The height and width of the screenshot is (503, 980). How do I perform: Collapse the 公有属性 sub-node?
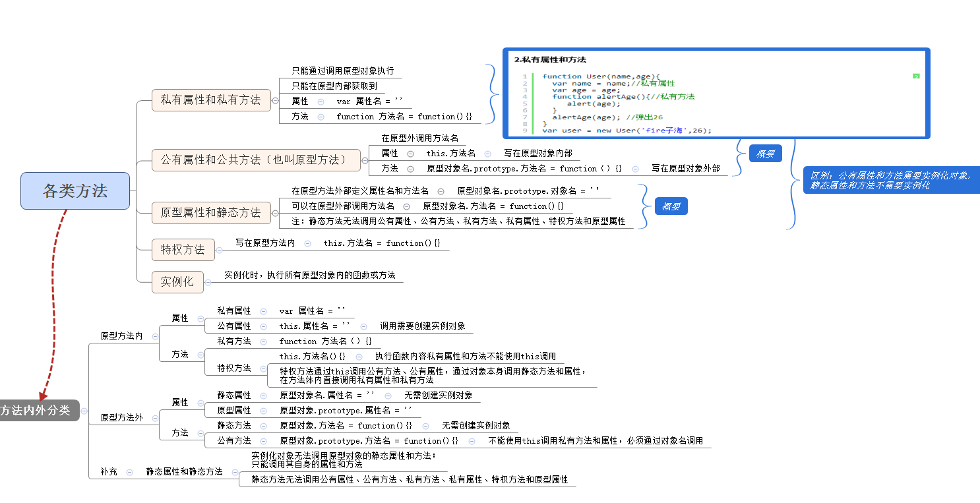264,326
